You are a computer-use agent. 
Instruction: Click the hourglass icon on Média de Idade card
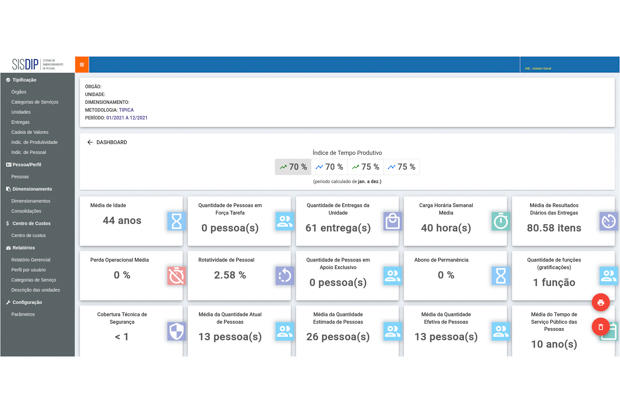[176, 221]
